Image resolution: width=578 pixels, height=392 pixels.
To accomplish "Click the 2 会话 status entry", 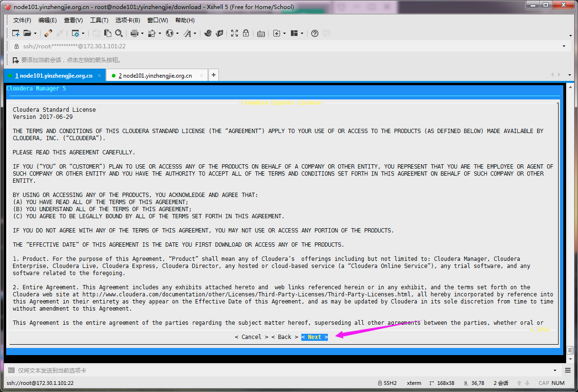I will click(x=501, y=383).
